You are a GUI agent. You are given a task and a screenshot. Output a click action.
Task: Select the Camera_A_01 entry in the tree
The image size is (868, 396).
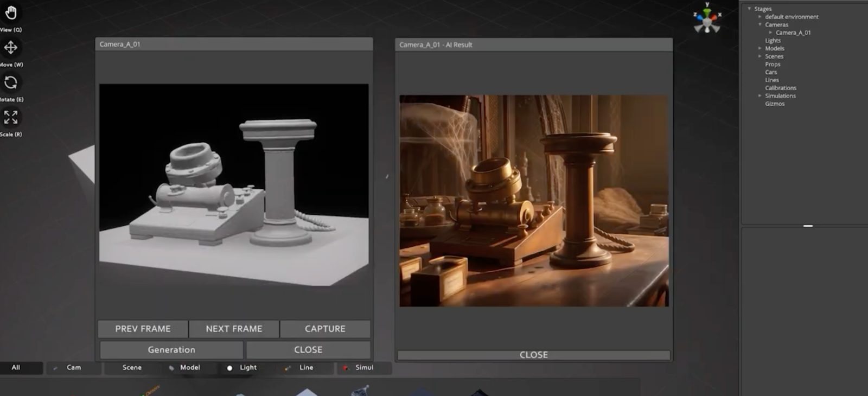(793, 33)
